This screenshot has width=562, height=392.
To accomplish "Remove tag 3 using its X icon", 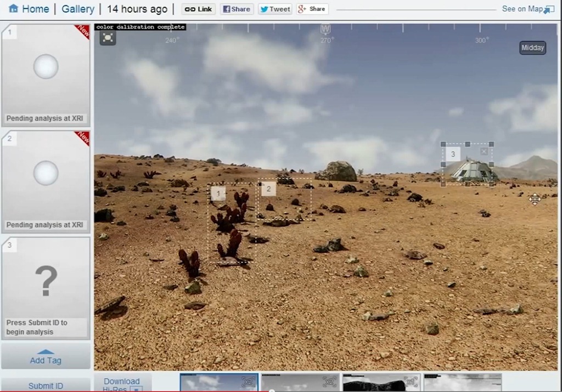I will pos(484,151).
